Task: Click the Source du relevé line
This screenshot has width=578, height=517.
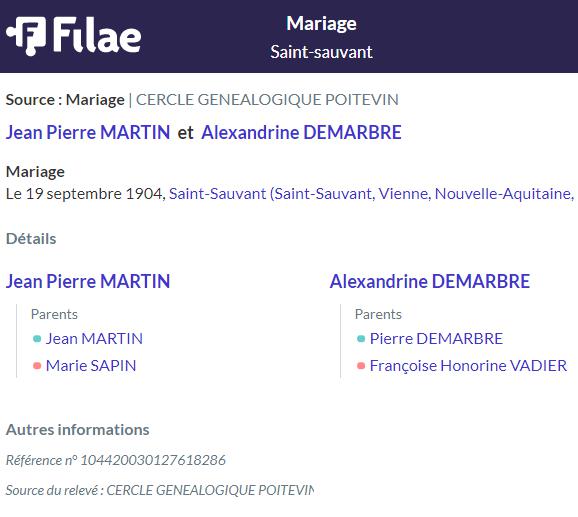Action: coord(160,490)
